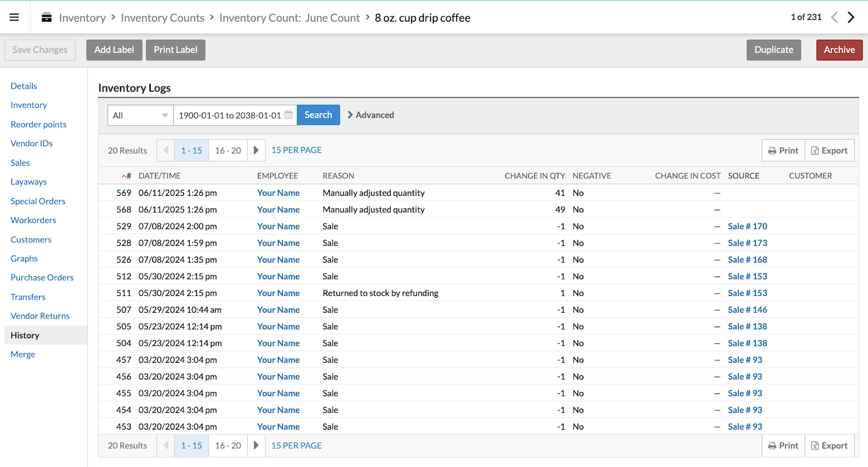
Task: Open the Purchase Orders section
Action: pyautogui.click(x=42, y=277)
